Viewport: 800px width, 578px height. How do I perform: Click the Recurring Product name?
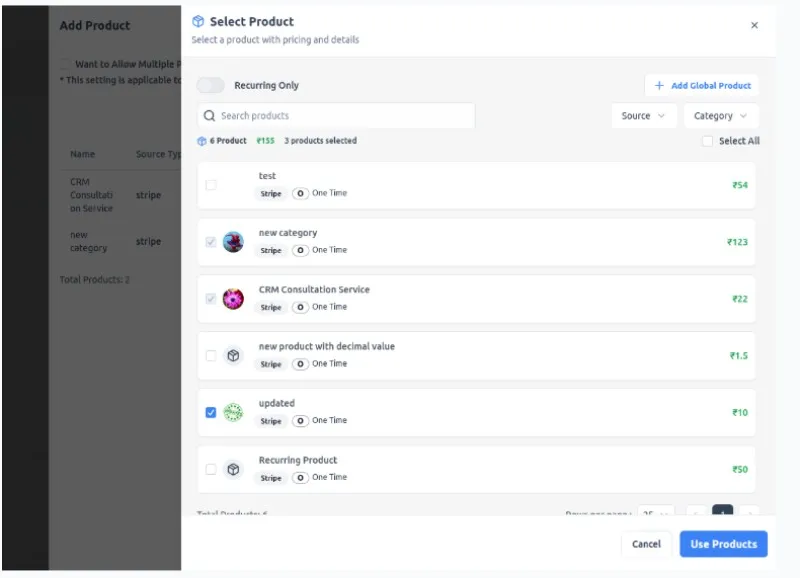click(x=298, y=460)
